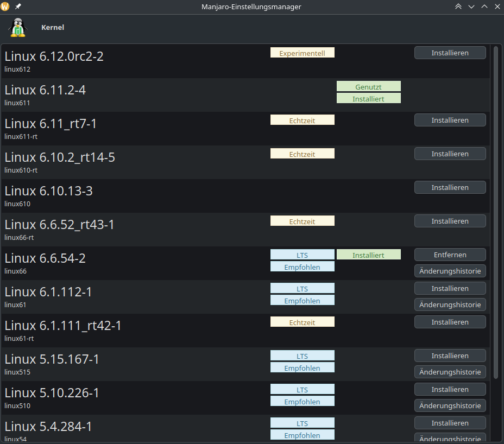Click the Empfohlen tag of Linux 6.1.112-1
504x444 pixels.
point(302,300)
